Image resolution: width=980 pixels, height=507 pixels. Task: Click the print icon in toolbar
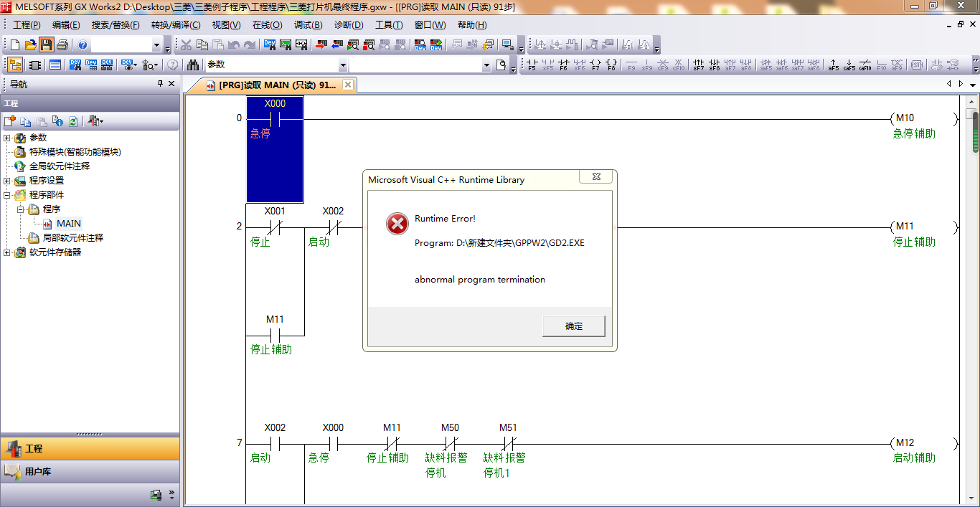pos(62,45)
